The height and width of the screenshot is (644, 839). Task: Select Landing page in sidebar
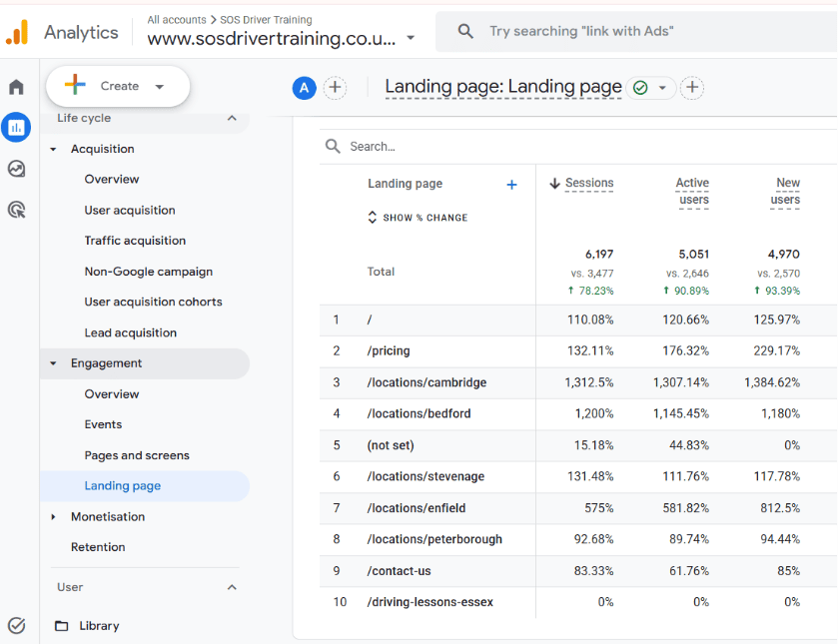click(x=145, y=486)
